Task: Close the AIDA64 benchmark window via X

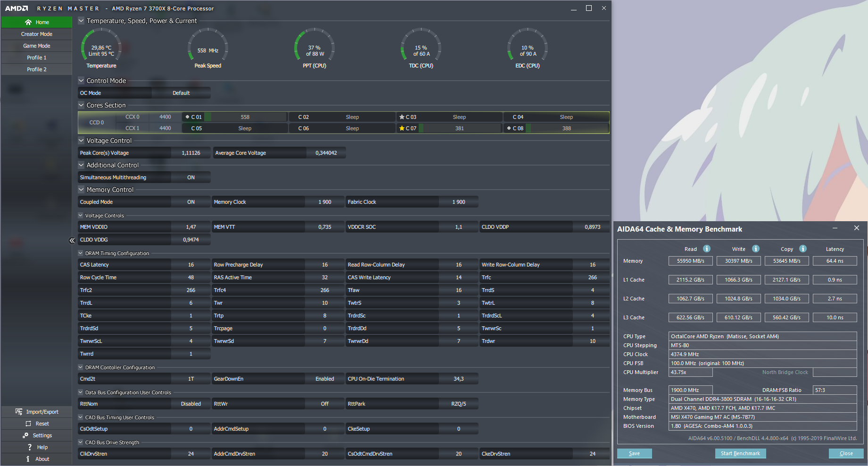Action: [x=857, y=228]
